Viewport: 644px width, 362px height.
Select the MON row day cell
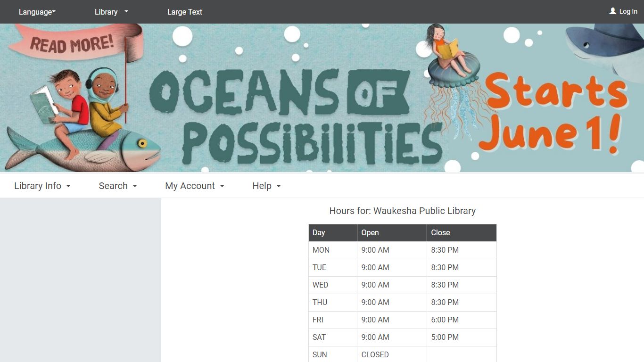coord(333,250)
